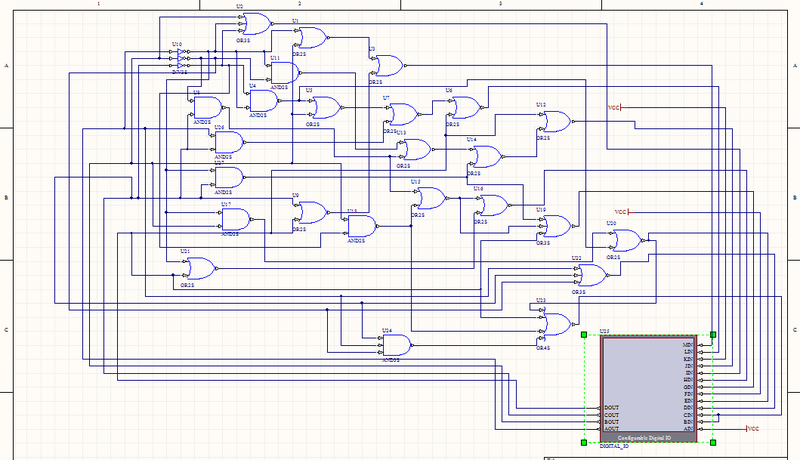
Task: Click the U21 OR2S gate
Action: click(x=199, y=268)
